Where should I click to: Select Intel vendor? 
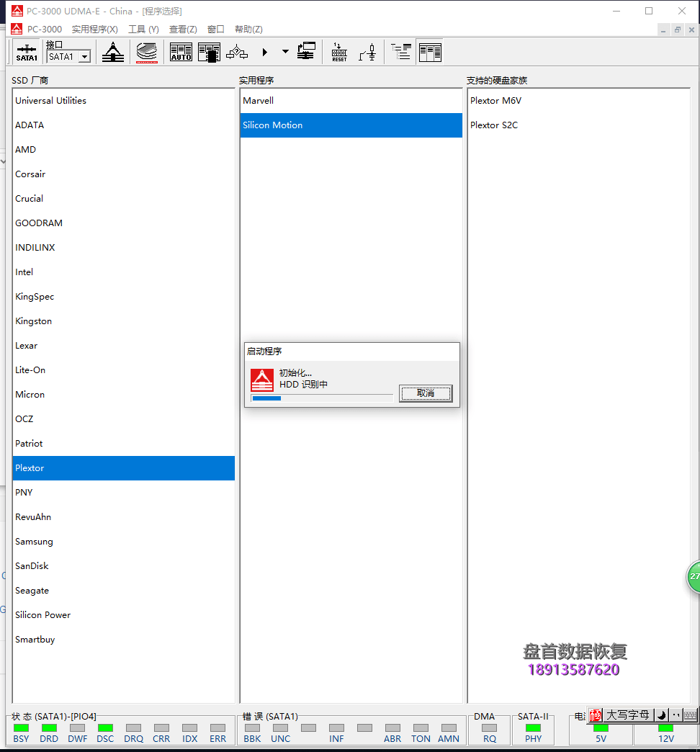pyautogui.click(x=124, y=272)
